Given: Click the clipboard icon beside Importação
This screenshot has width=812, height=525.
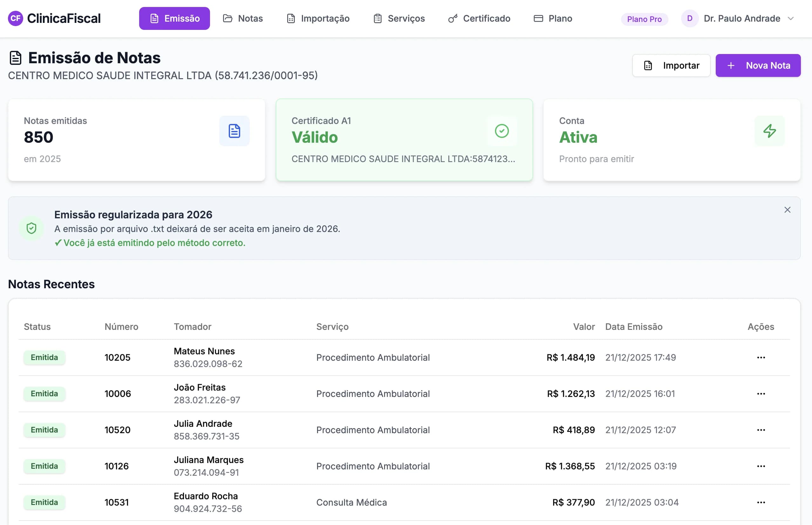Looking at the screenshot, I should pyautogui.click(x=290, y=18).
